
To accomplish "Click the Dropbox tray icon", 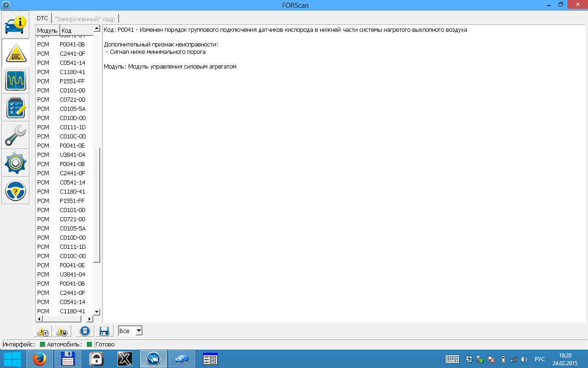I will pyautogui.click(x=469, y=359).
